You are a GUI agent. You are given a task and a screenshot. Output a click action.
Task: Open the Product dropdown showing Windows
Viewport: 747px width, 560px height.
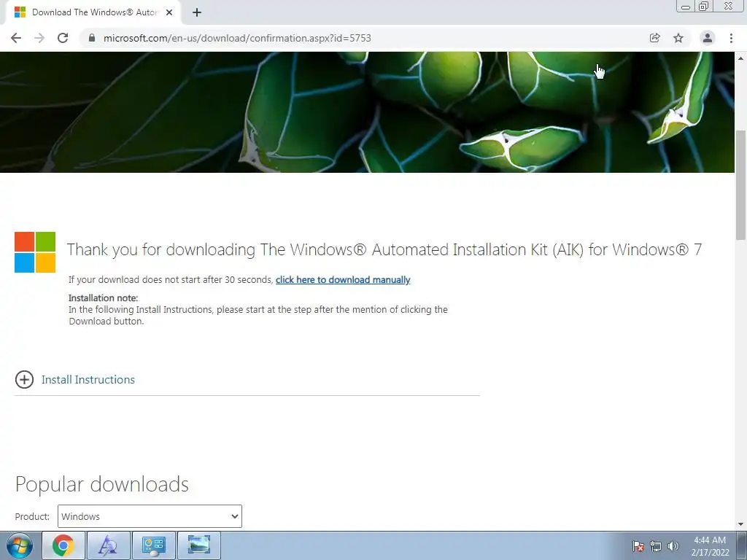click(x=150, y=516)
